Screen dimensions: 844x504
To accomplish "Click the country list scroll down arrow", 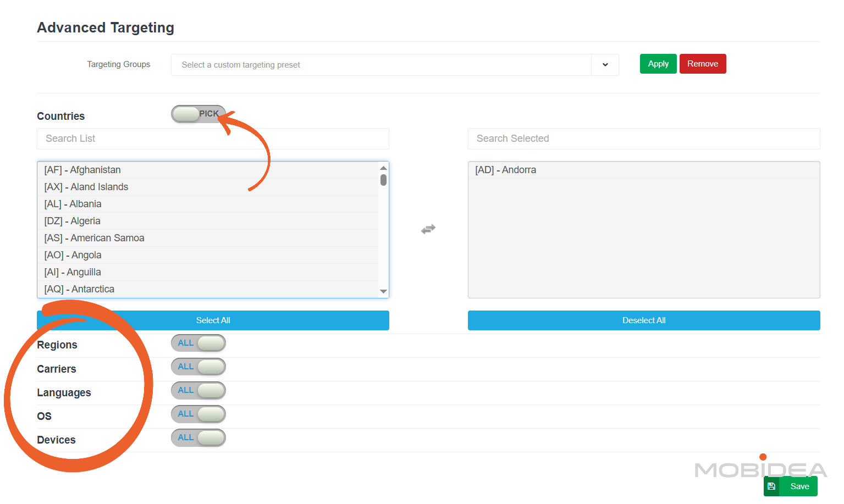I will (x=383, y=291).
